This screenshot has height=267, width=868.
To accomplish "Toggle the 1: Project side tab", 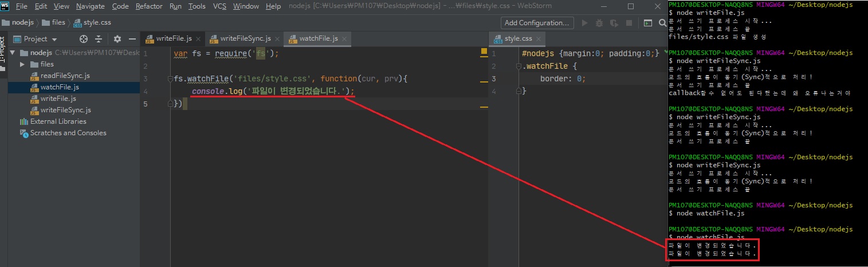I will click(x=3, y=53).
